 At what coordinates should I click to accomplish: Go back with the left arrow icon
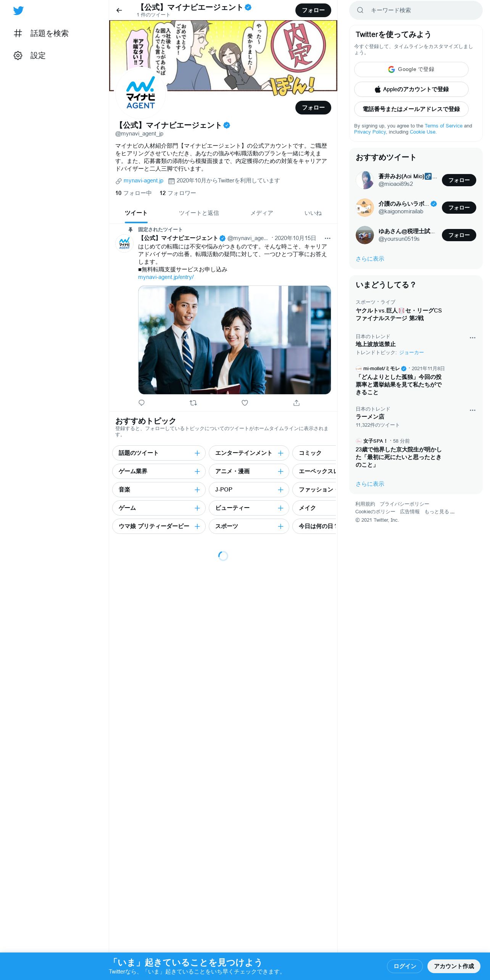pos(119,10)
